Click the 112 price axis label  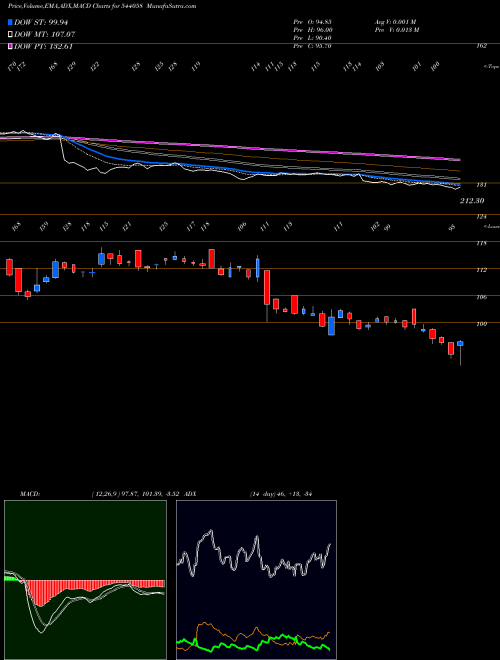482,270
